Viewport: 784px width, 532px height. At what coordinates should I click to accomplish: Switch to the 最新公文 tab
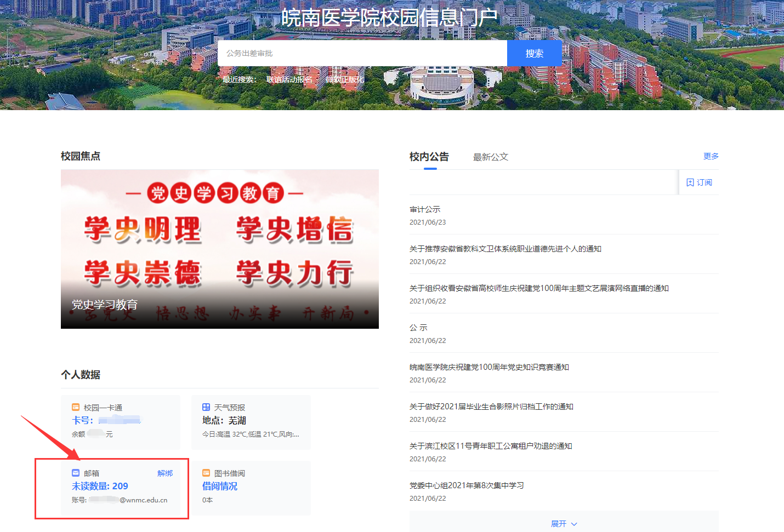click(x=491, y=157)
